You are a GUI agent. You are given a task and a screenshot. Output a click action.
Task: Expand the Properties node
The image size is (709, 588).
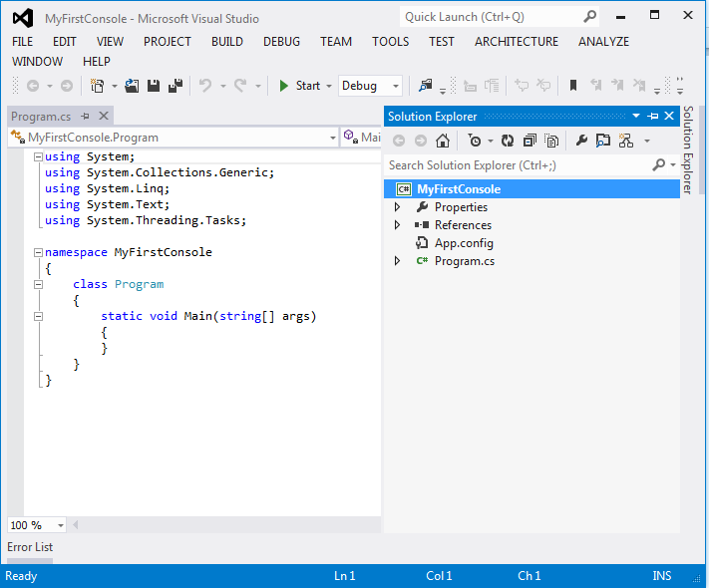tap(397, 207)
